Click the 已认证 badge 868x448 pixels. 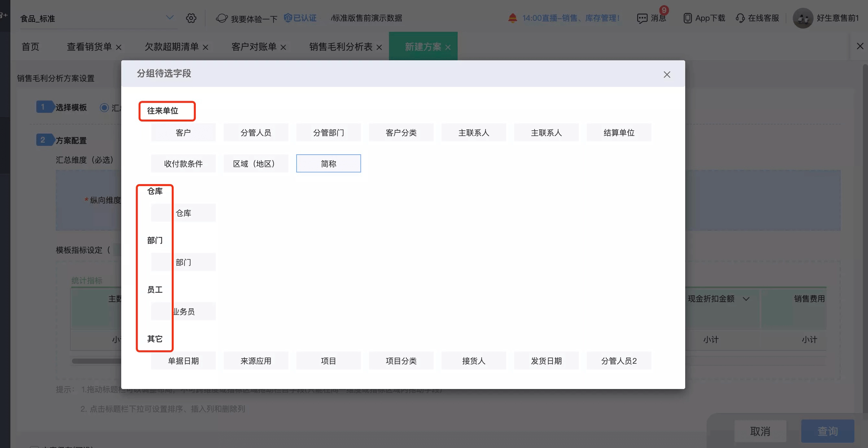pos(300,18)
